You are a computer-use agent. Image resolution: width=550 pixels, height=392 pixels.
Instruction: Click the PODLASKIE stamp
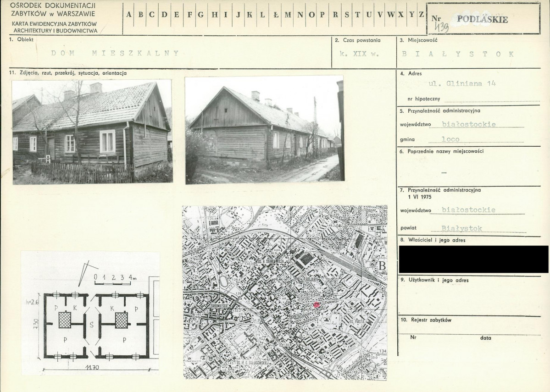pyautogui.click(x=482, y=19)
